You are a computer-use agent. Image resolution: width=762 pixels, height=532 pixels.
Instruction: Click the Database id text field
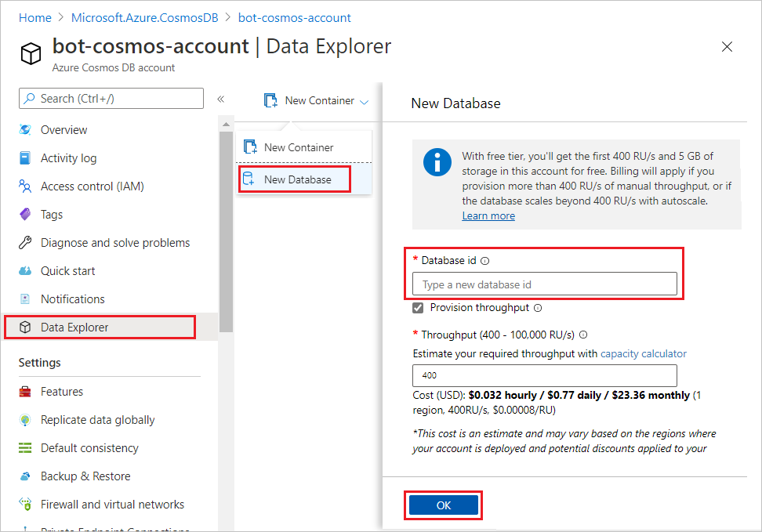(x=544, y=284)
